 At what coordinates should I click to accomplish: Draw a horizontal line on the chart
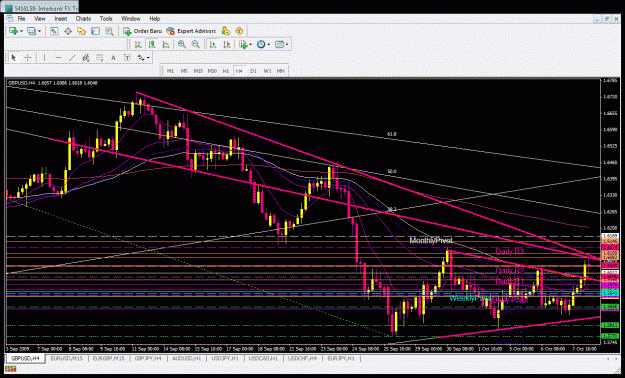point(58,58)
